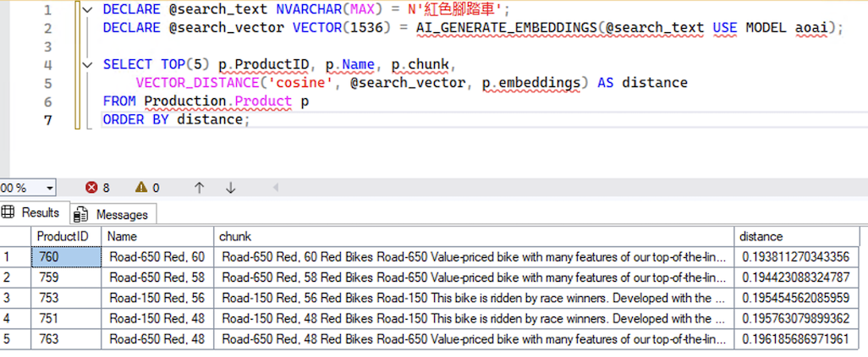
Task: Select row header number 3 in results
Action: 15,298
